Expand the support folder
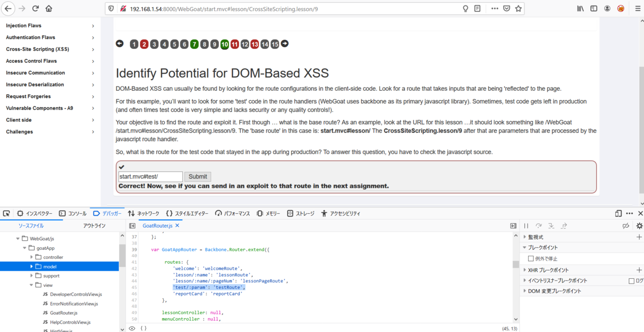 (31, 276)
